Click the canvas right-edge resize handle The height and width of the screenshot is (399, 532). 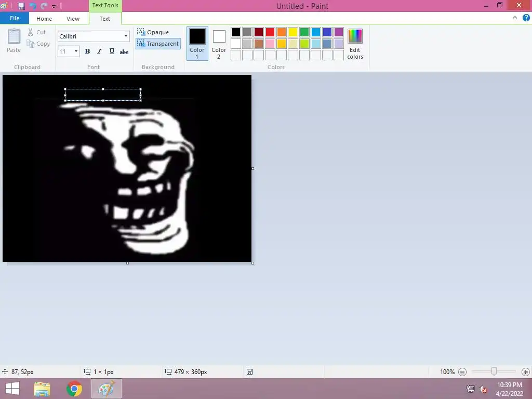click(253, 168)
